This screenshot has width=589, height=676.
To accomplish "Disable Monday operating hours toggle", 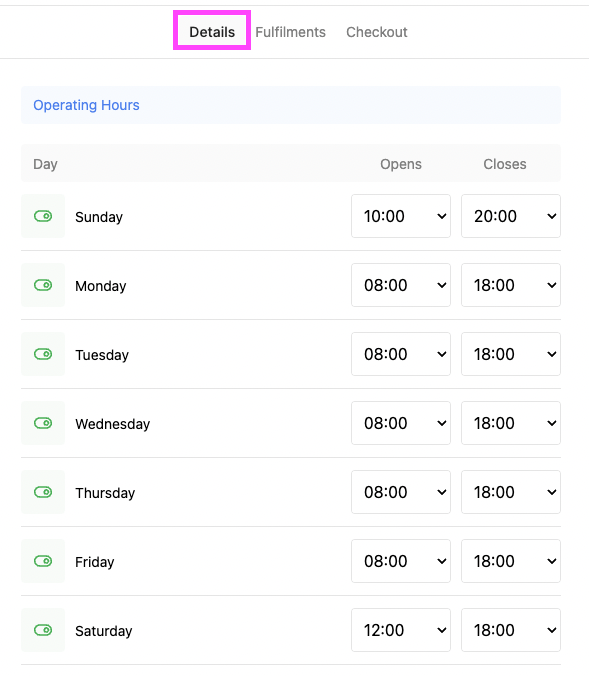I will coord(43,285).
